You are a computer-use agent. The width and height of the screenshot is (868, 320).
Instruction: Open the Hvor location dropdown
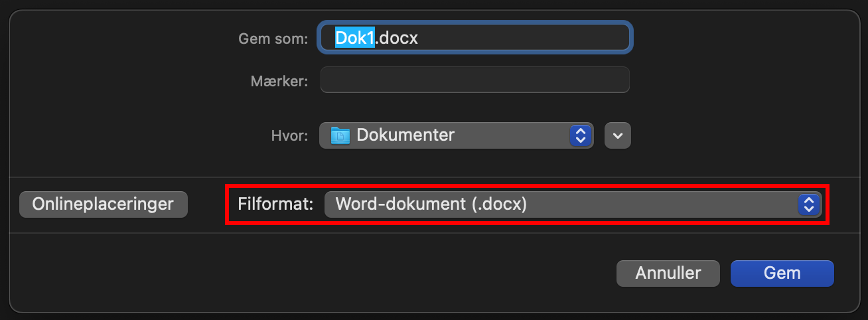[x=455, y=135]
